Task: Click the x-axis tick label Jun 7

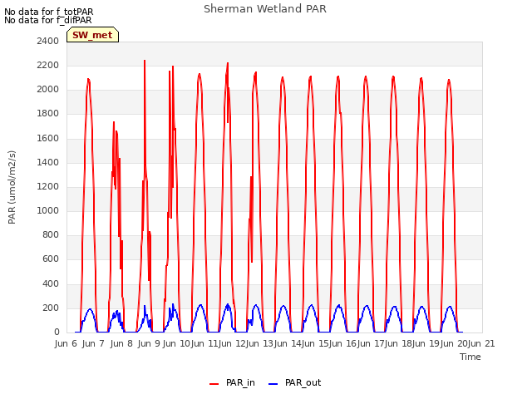Action: pos(93,343)
